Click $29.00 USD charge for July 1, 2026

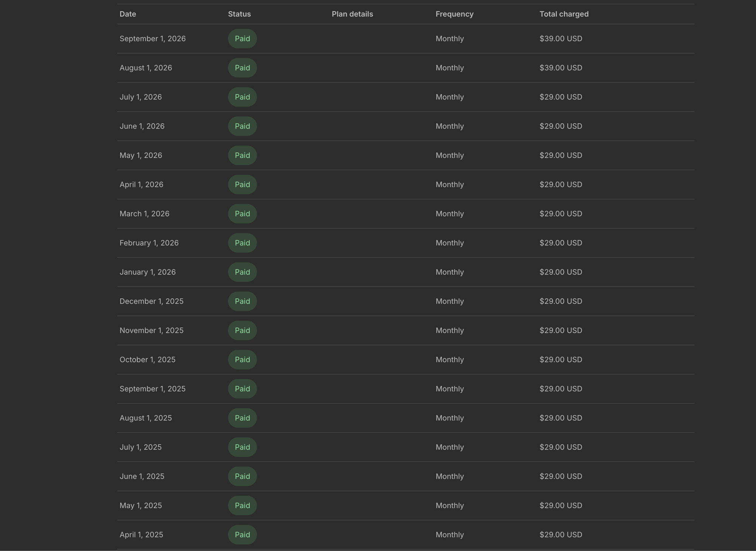click(561, 97)
